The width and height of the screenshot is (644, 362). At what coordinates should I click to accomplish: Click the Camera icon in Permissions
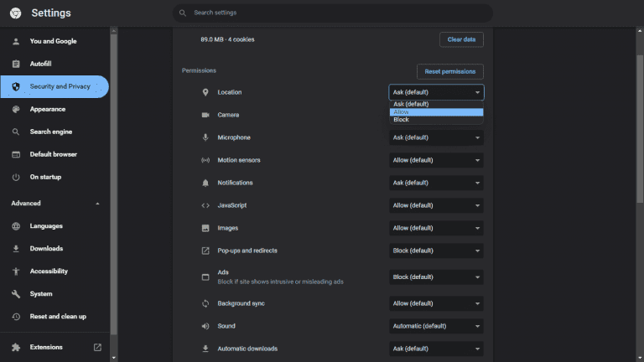[205, 115]
